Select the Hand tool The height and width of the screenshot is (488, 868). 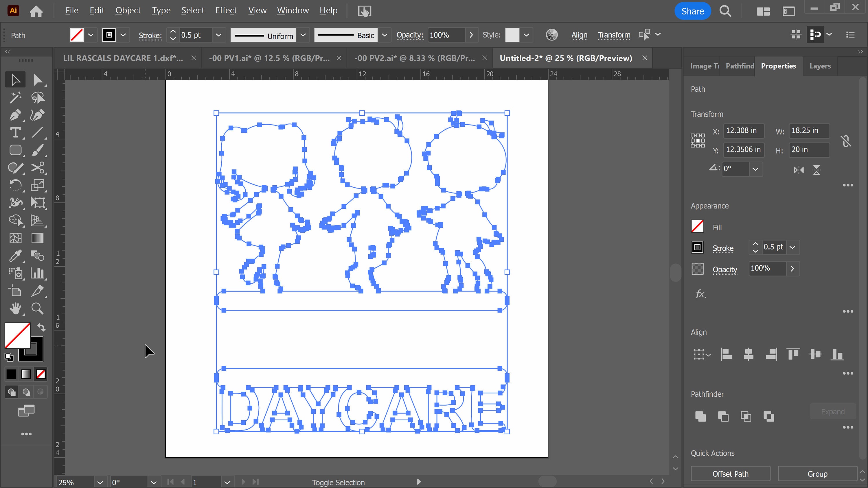(x=15, y=308)
